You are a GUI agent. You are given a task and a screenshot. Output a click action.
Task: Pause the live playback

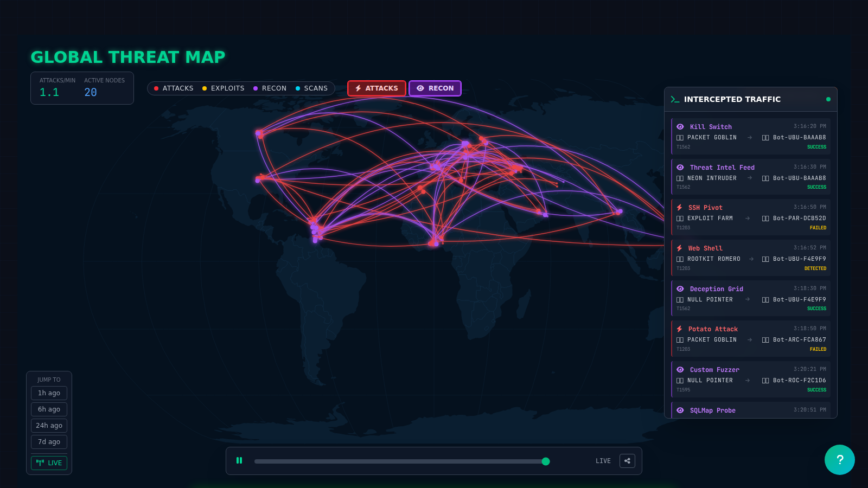(239, 460)
